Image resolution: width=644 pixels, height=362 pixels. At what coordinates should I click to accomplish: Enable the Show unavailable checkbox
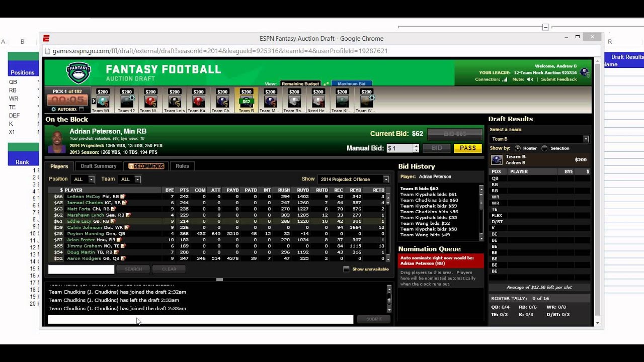(346, 269)
